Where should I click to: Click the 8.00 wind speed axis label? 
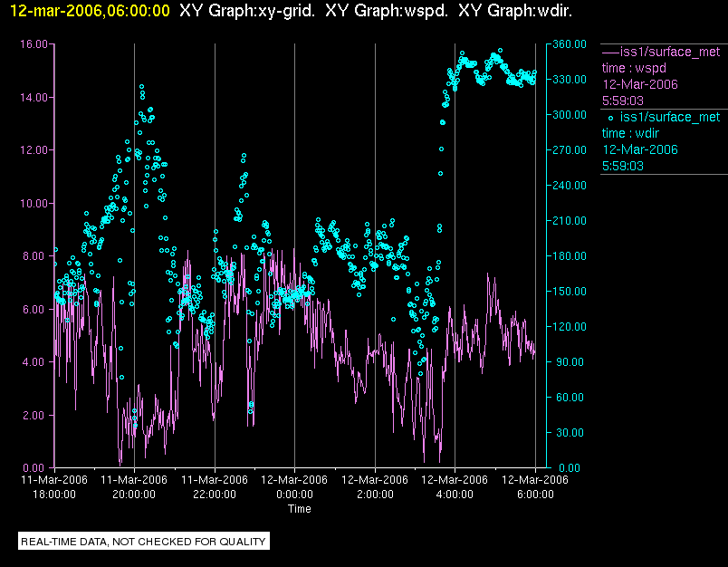point(36,255)
